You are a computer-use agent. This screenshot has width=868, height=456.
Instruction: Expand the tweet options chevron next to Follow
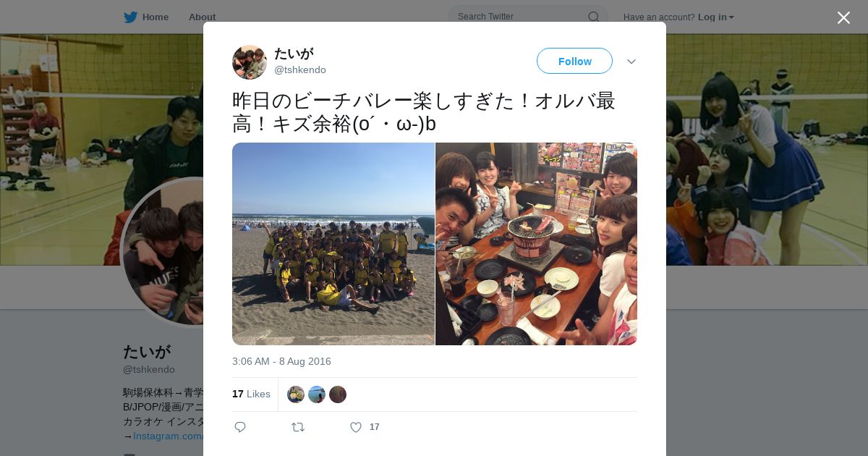(x=631, y=62)
